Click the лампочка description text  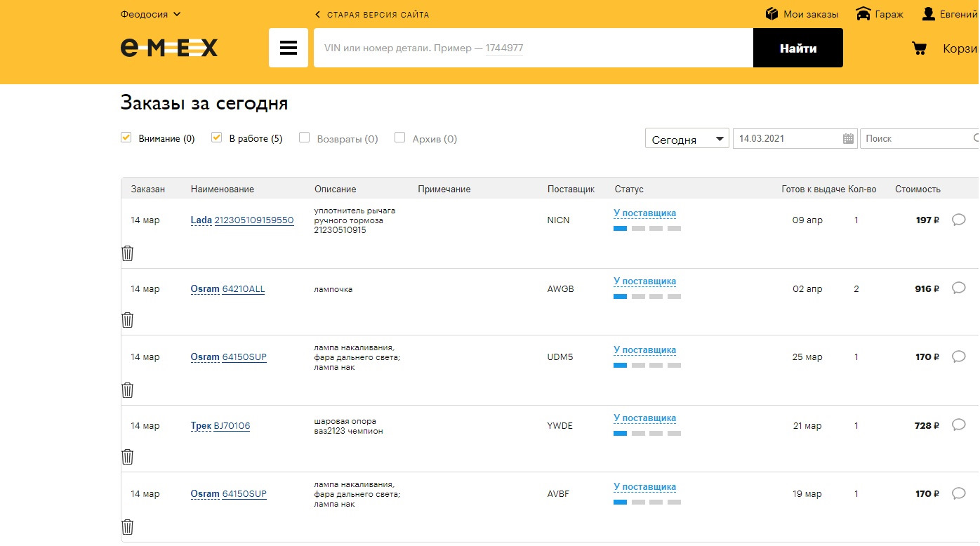pyautogui.click(x=333, y=289)
